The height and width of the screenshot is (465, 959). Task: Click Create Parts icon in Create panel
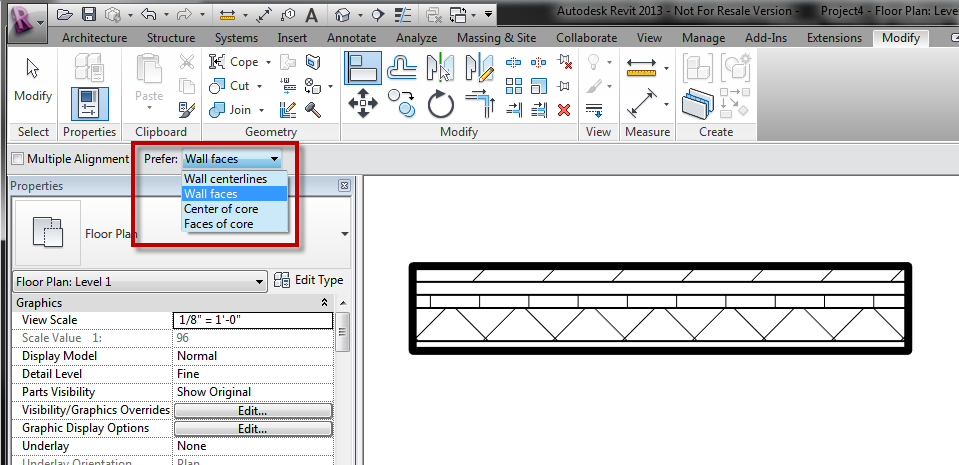(x=697, y=103)
